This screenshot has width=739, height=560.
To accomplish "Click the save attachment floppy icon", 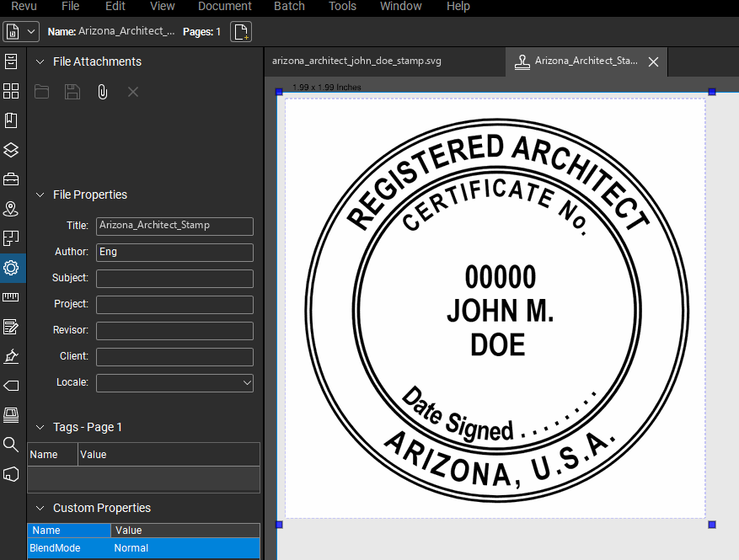I will (72, 92).
